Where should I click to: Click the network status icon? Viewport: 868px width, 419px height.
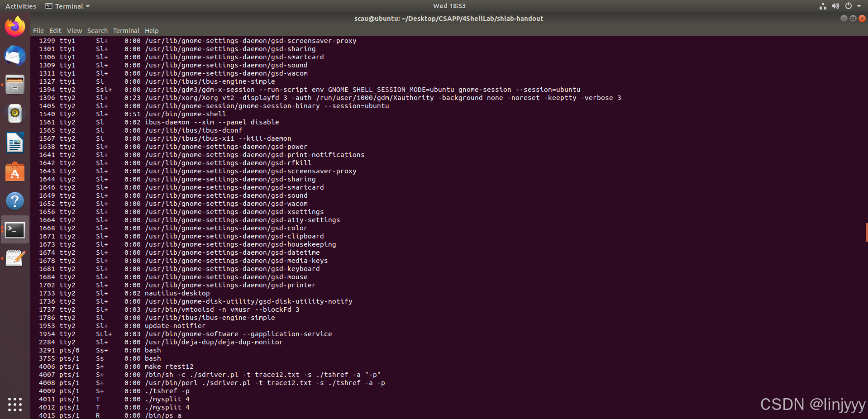pyautogui.click(x=823, y=6)
